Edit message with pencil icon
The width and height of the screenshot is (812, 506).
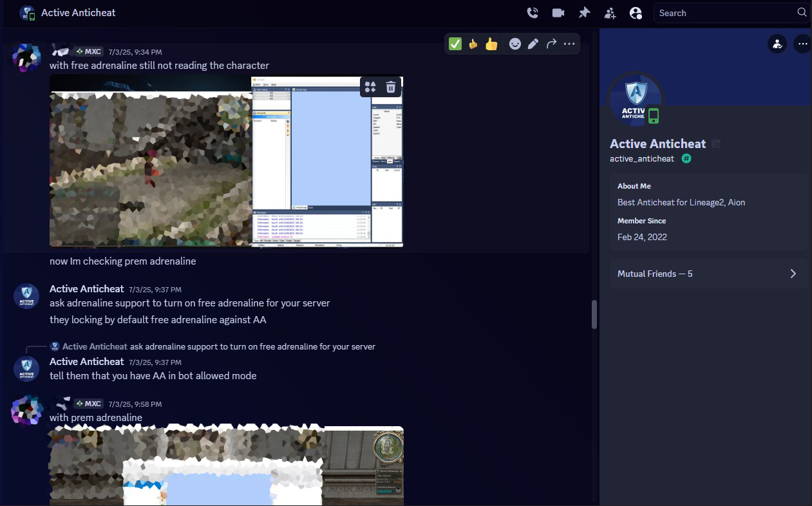tap(533, 44)
